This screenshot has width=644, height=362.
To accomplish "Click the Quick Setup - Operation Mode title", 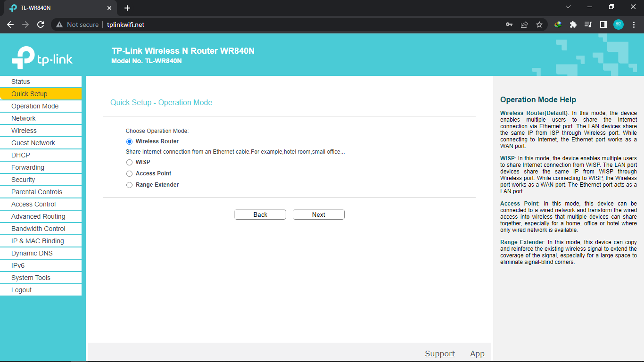I will click(x=161, y=102).
